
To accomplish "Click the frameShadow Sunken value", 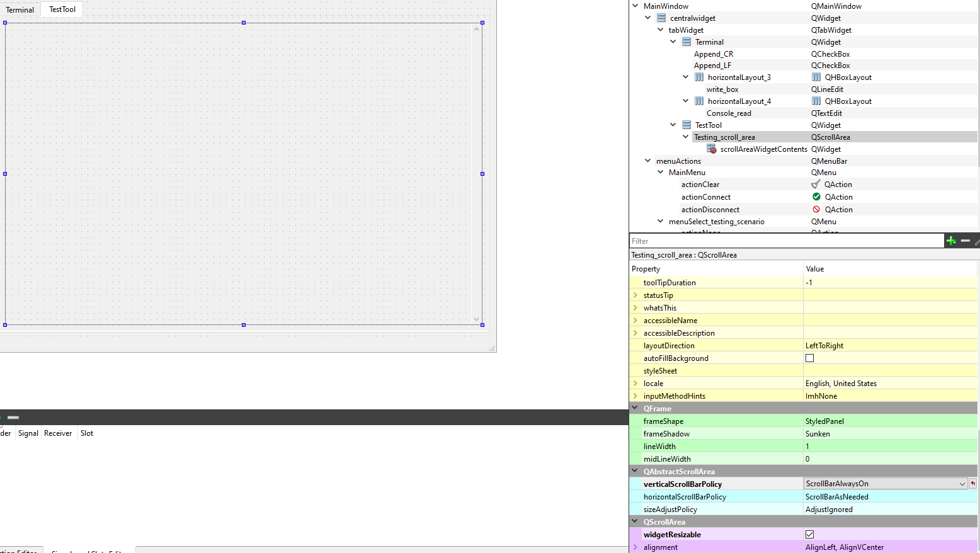I will 818,434.
